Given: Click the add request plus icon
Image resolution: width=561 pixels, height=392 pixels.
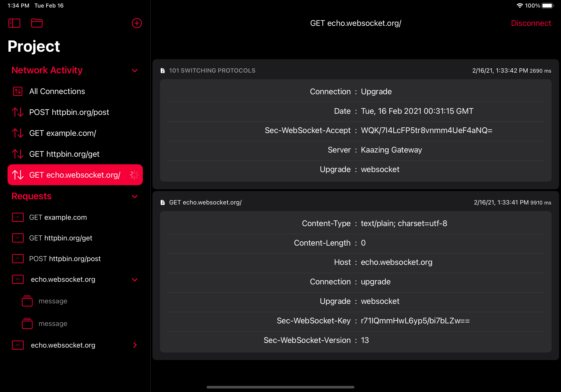Looking at the screenshot, I should (x=136, y=23).
